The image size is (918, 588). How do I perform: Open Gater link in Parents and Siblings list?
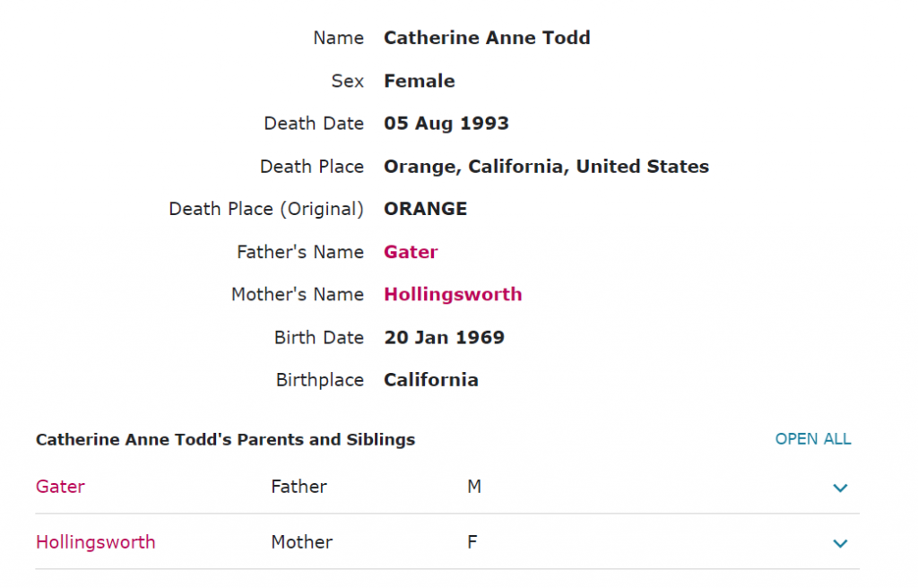(60, 487)
